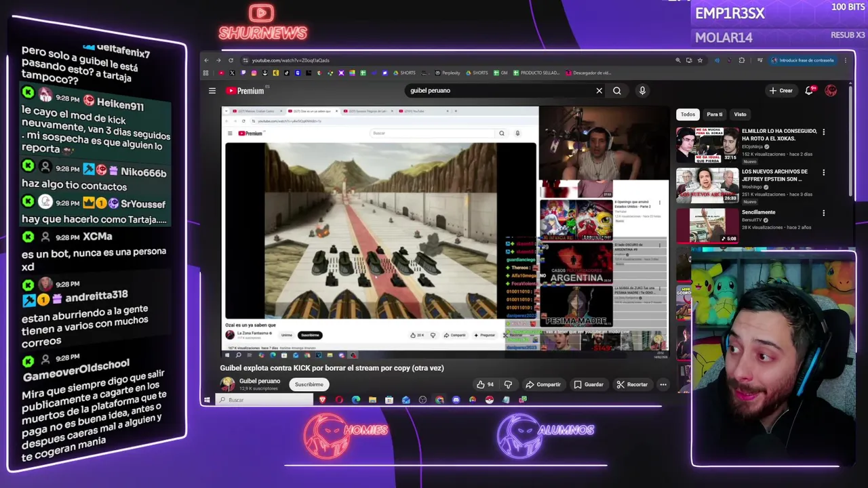Viewport: 868px width, 488px height.
Task: Open the browser extensions puzzle icon
Action: pyautogui.click(x=742, y=60)
